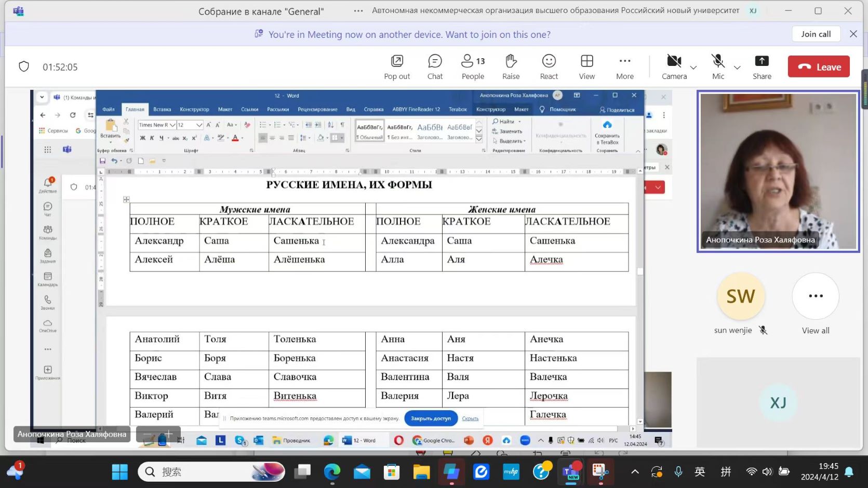Pop out the shared screen
Viewport: 868px width, 488px height.
tap(397, 67)
